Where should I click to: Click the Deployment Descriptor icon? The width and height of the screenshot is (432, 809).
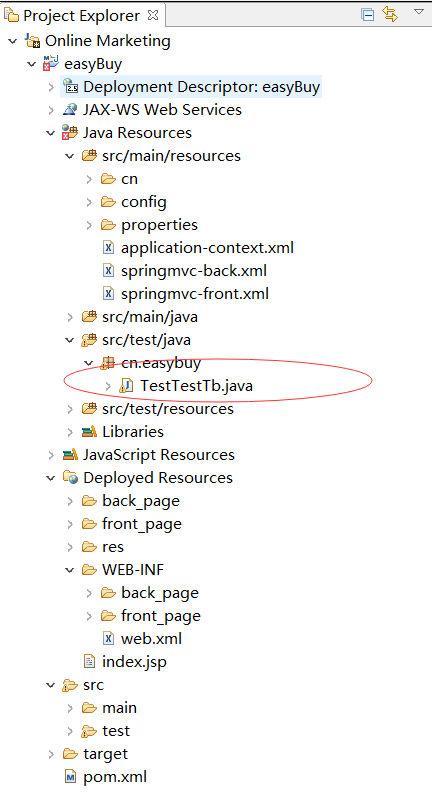click(71, 87)
